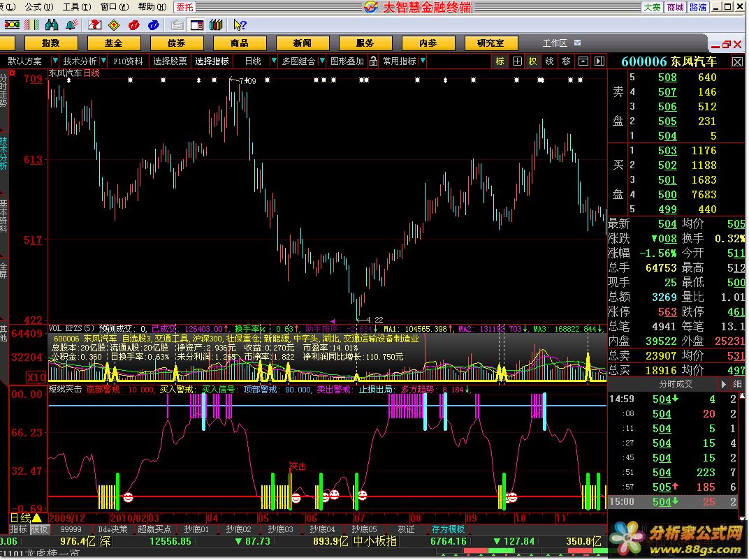
Task: Open the 窗口(W) menu
Action: pyautogui.click(x=115, y=7)
